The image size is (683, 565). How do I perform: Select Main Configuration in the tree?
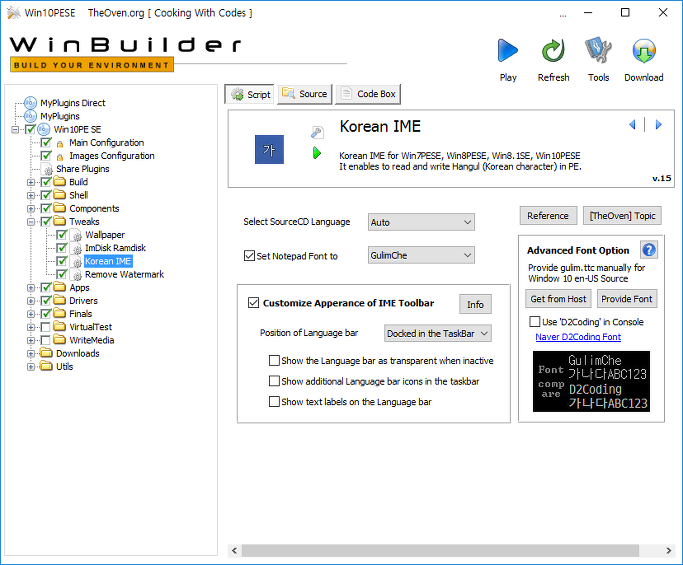[106, 143]
